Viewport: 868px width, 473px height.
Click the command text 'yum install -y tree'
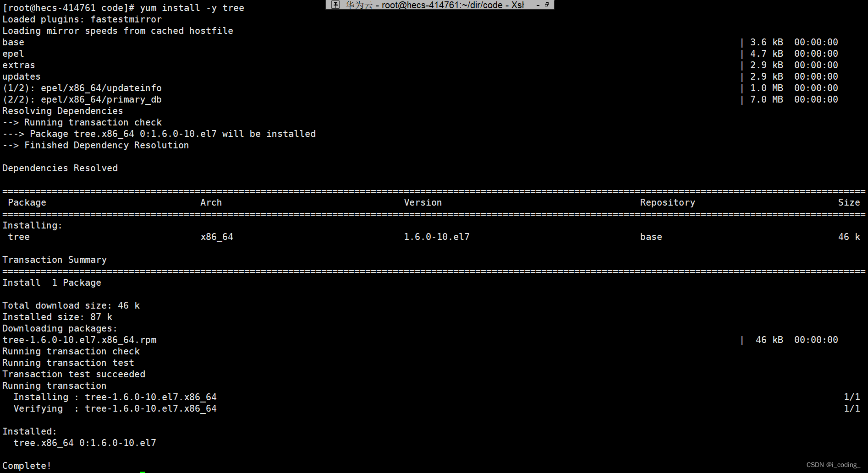click(192, 8)
